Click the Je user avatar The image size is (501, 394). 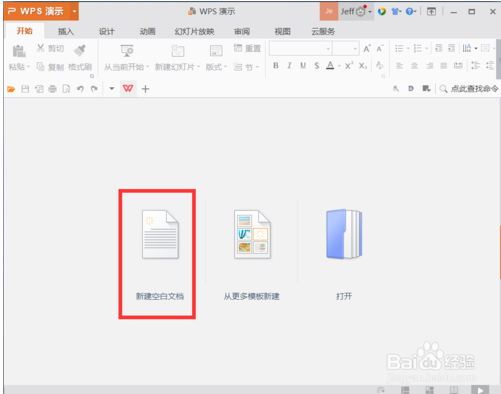pyautogui.click(x=329, y=11)
